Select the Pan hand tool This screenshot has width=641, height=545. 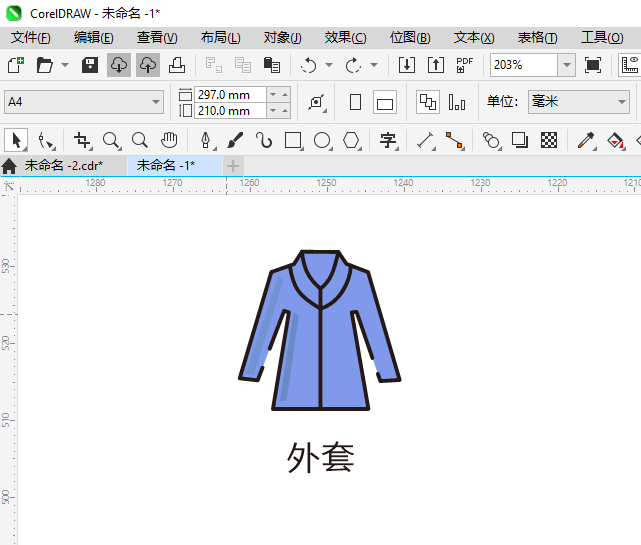169,141
